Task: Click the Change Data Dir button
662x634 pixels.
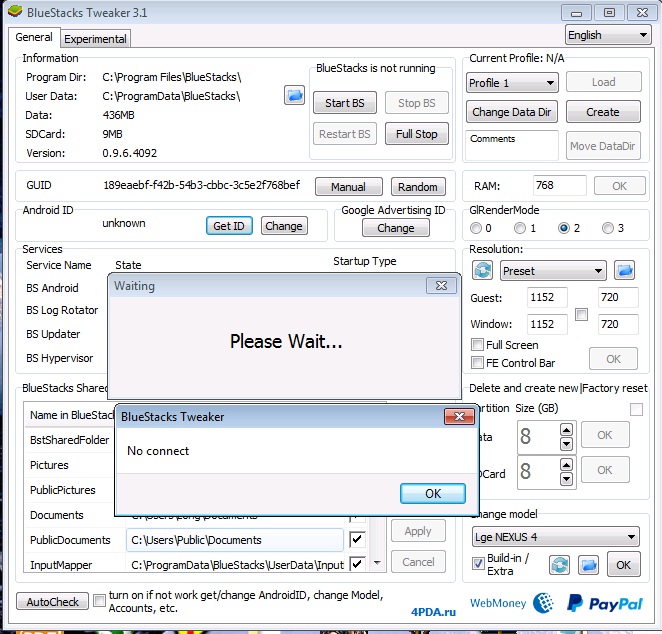Action: pyautogui.click(x=512, y=112)
